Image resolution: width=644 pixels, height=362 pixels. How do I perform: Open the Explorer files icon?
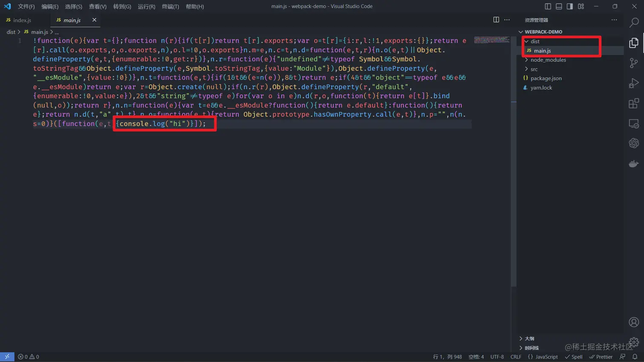point(634,43)
